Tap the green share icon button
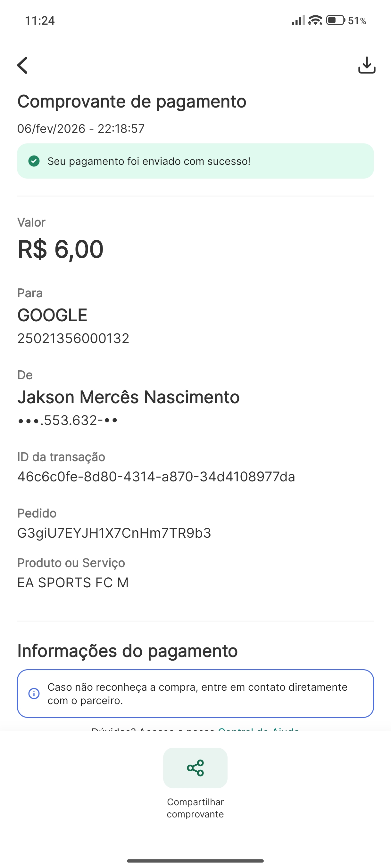The width and height of the screenshot is (391, 868). [195, 768]
